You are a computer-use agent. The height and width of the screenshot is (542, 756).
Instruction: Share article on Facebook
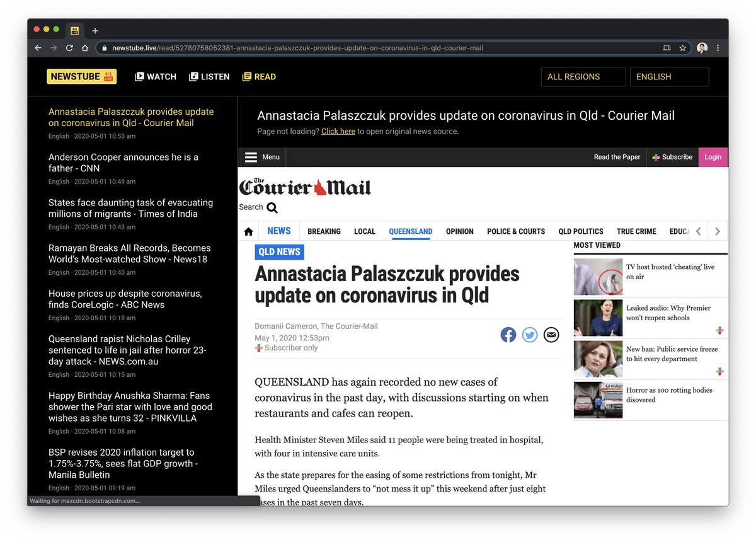pos(508,335)
